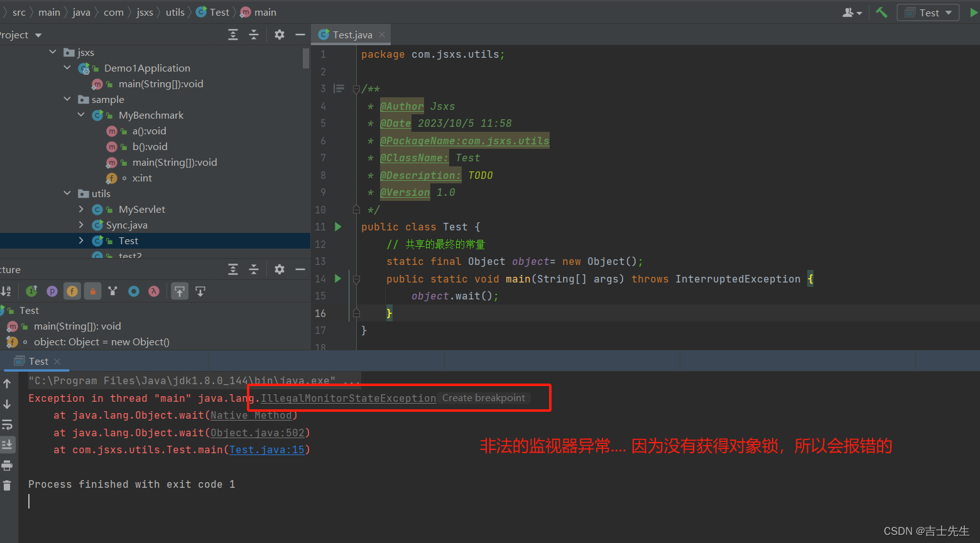Image resolution: width=980 pixels, height=543 pixels.
Task: Click the Up the Stack Trace arrow in the Run console
Action: 7,383
